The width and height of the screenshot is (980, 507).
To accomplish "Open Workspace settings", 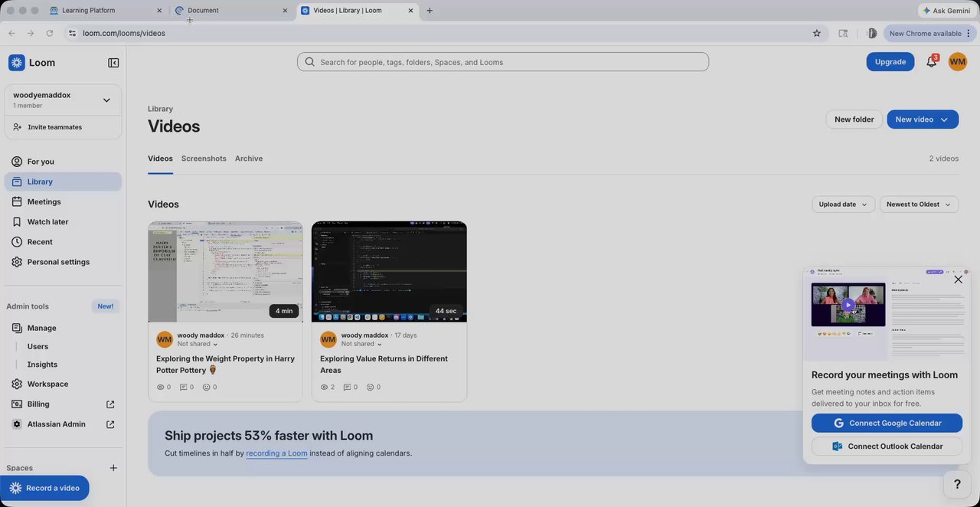I will (63, 384).
